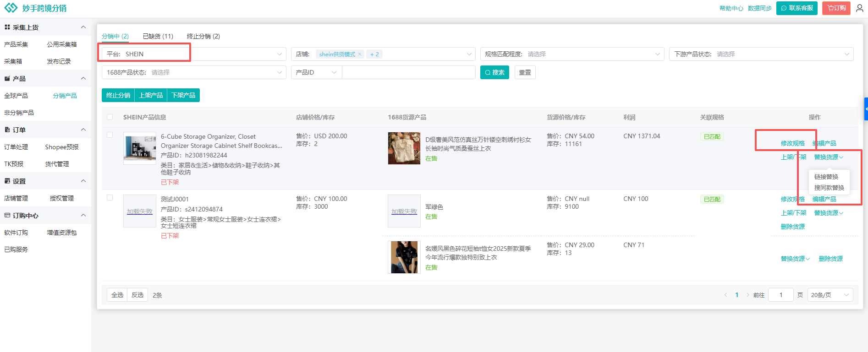
Task: Click the 1688 embroidered shirt thumbnail
Action: pyautogui.click(x=404, y=148)
